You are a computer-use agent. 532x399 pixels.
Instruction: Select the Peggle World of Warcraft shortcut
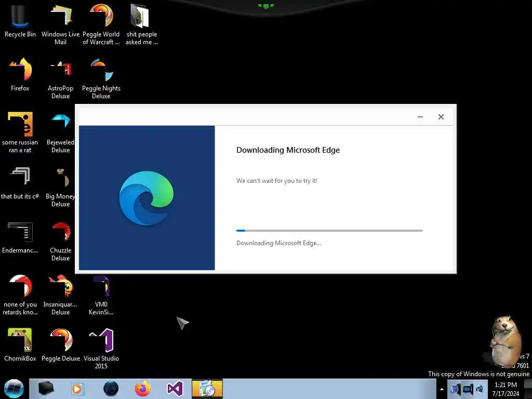(101, 24)
